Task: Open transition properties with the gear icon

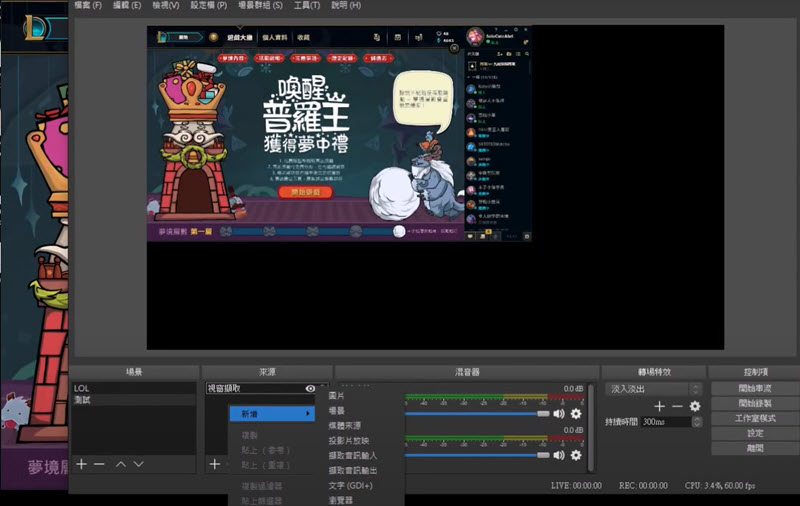Action: (x=695, y=406)
